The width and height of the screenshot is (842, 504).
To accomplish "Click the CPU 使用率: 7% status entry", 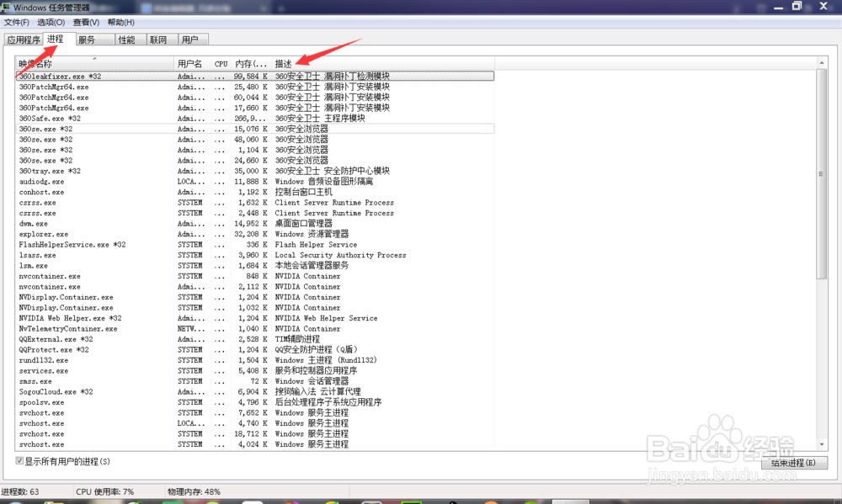I will [x=104, y=491].
